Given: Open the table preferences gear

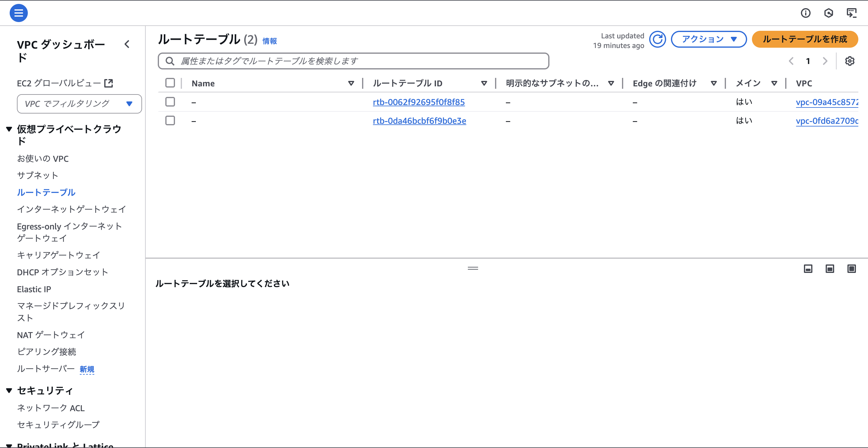Looking at the screenshot, I should 850,61.
